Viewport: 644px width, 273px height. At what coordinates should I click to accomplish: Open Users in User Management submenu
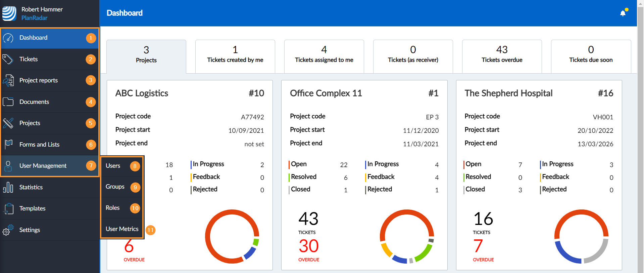[x=113, y=166]
